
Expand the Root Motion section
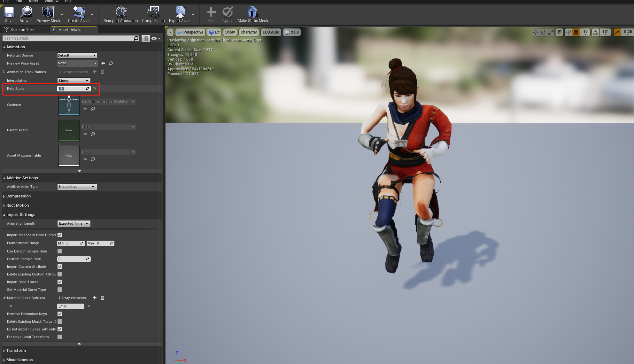[18, 205]
